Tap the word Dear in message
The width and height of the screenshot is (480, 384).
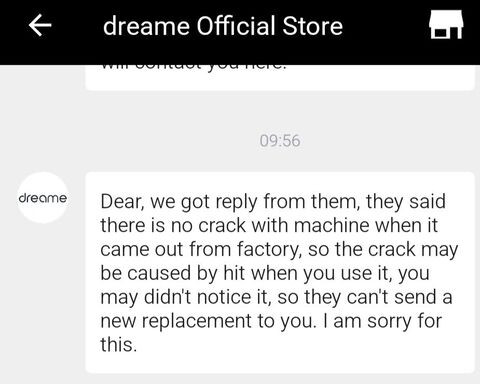tap(122, 202)
